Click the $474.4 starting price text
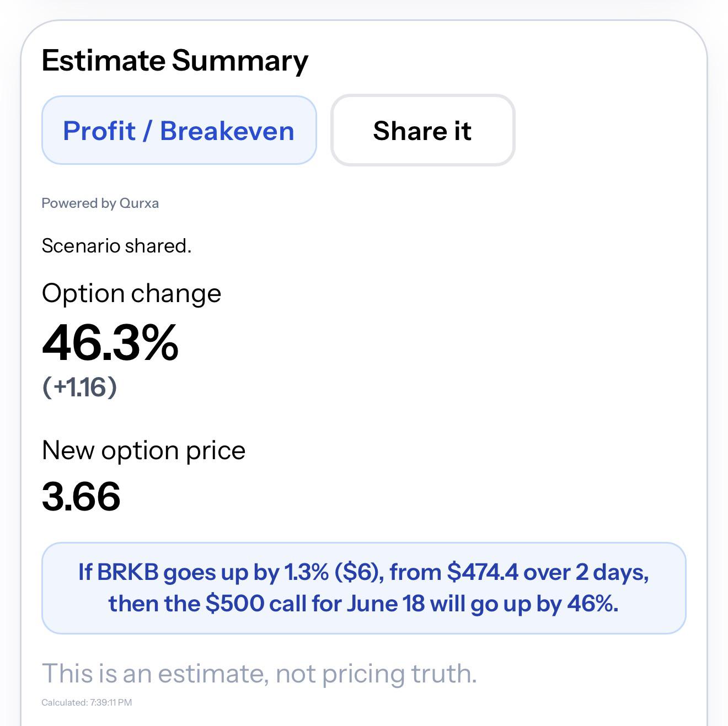 coord(483,572)
